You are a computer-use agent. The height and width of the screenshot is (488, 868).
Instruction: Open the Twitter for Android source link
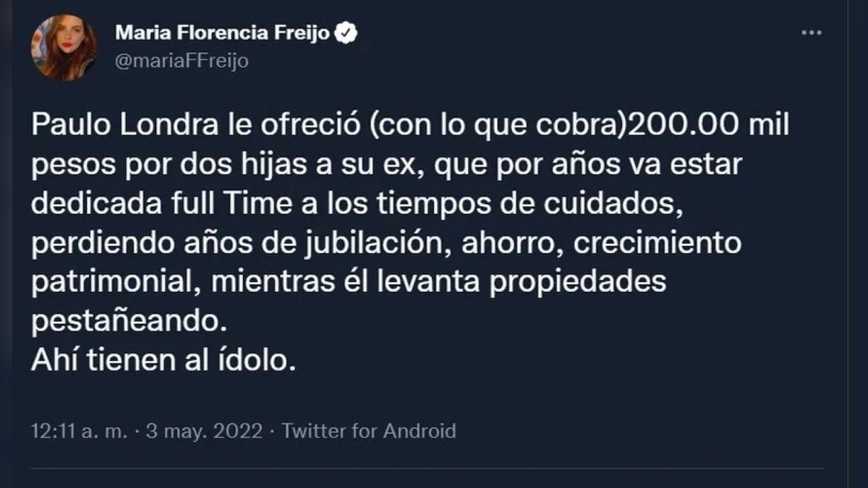pos(369,432)
